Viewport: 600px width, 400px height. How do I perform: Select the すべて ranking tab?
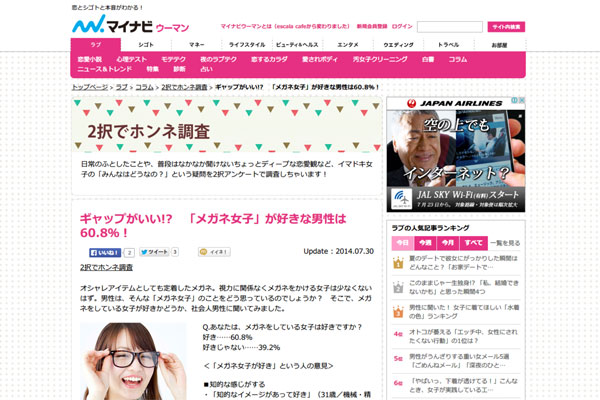[473, 243]
